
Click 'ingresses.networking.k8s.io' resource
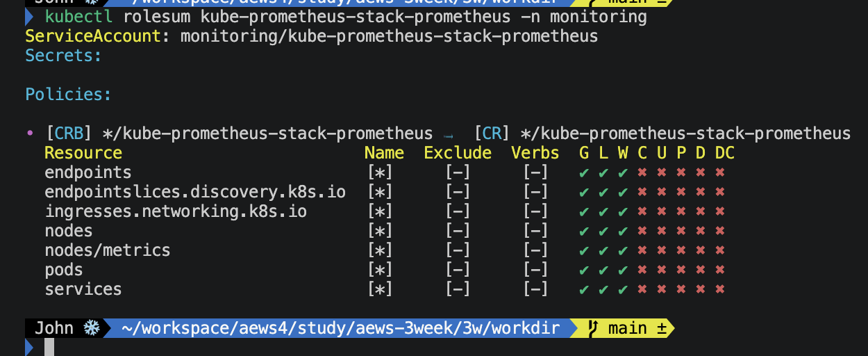point(176,211)
